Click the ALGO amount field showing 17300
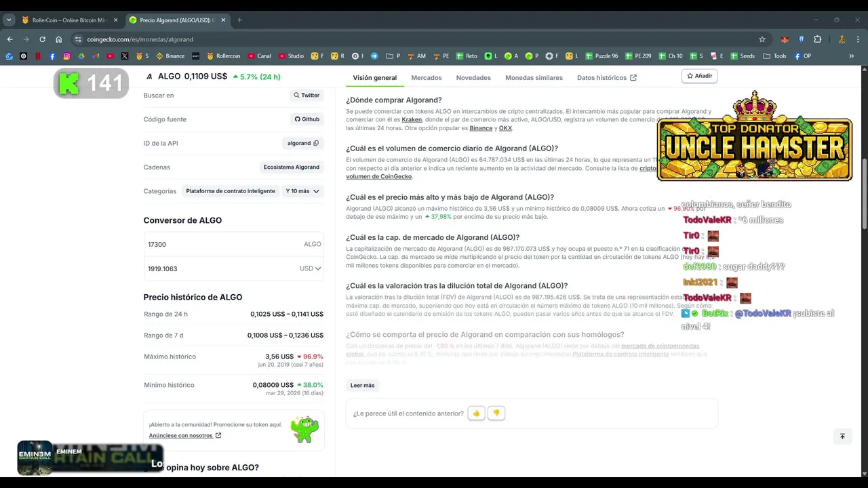The height and width of the screenshot is (488, 868). tap(234, 244)
